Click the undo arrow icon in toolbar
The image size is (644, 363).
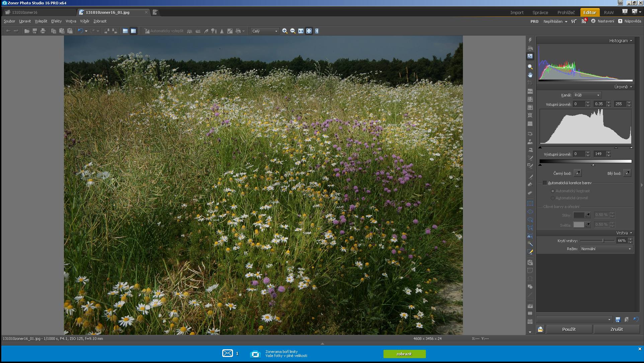pyautogui.click(x=80, y=31)
